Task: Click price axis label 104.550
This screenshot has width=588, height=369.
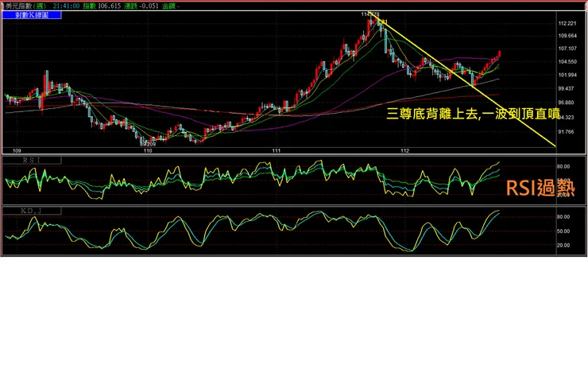Action: 567,61
